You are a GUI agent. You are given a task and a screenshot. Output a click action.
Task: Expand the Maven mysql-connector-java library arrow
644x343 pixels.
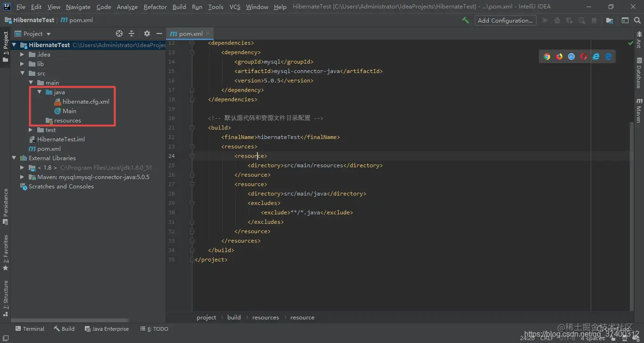pos(22,177)
